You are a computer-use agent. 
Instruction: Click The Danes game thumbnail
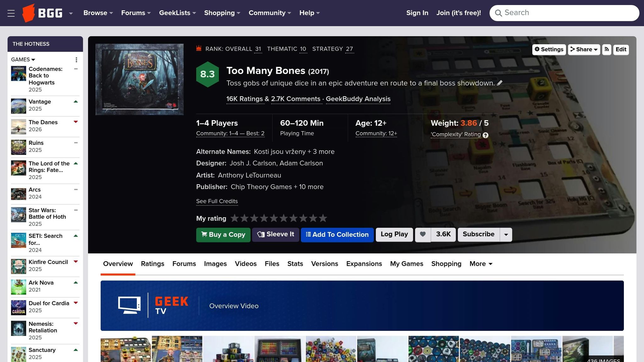pyautogui.click(x=19, y=127)
